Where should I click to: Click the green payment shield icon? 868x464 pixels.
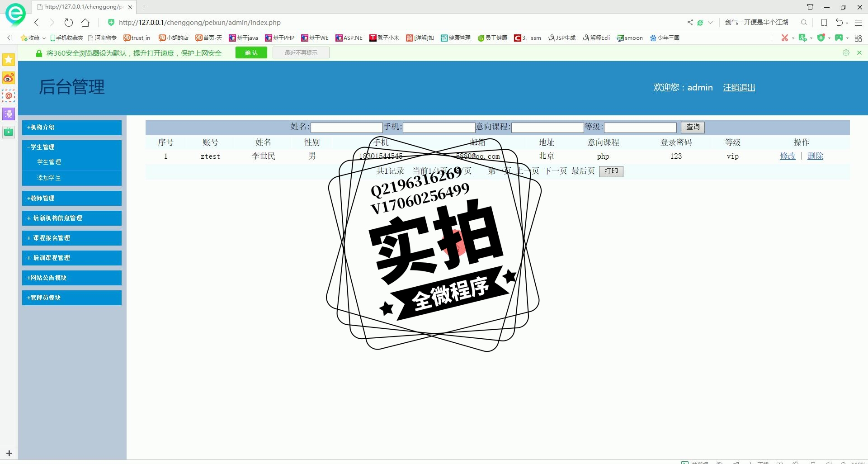click(821, 38)
